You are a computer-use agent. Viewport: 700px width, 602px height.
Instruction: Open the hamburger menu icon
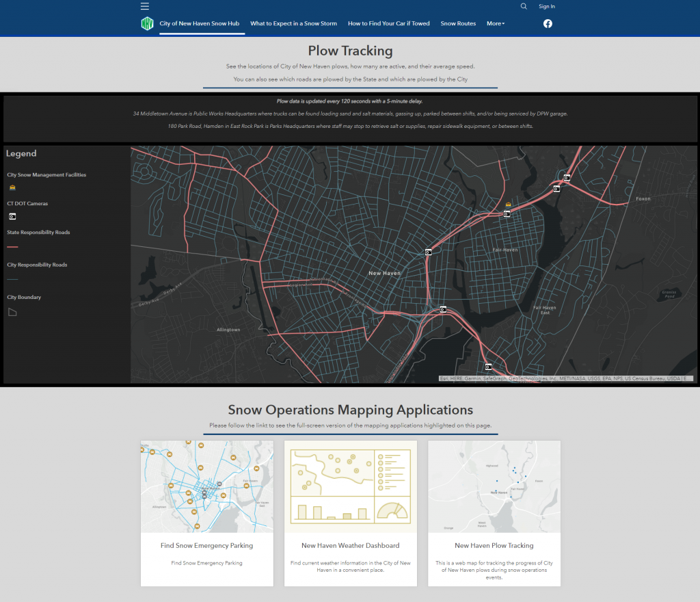pyautogui.click(x=145, y=6)
